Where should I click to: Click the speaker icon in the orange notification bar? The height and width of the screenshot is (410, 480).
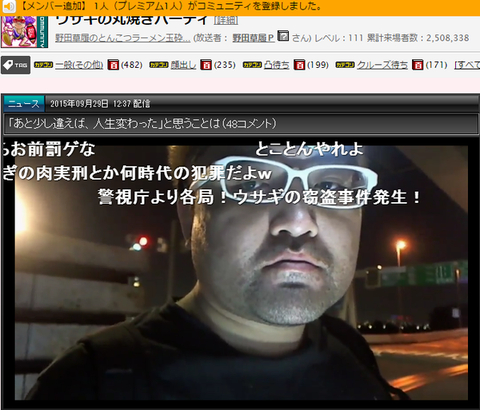[9, 6]
